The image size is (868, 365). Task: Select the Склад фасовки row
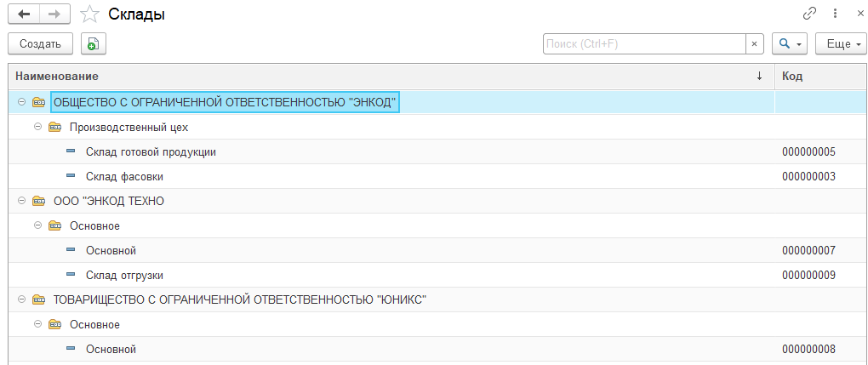[124, 177]
